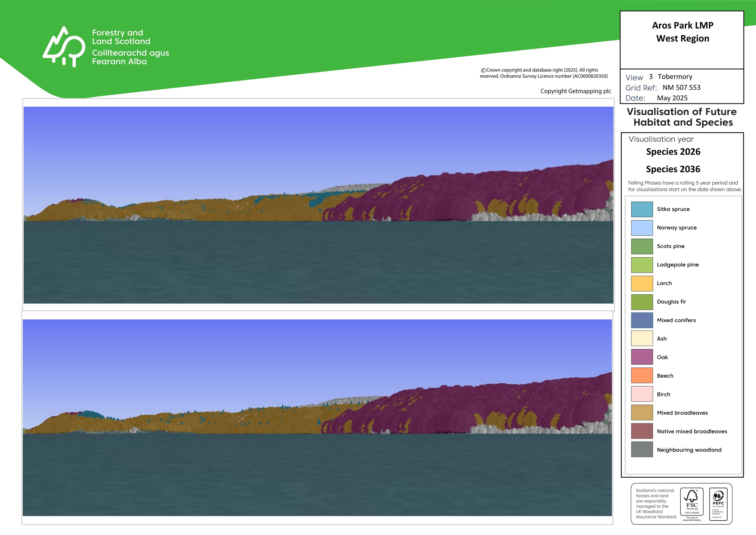Viewport: 756px width, 535px height.
Task: Select the Oak purple swatch
Action: point(642,357)
